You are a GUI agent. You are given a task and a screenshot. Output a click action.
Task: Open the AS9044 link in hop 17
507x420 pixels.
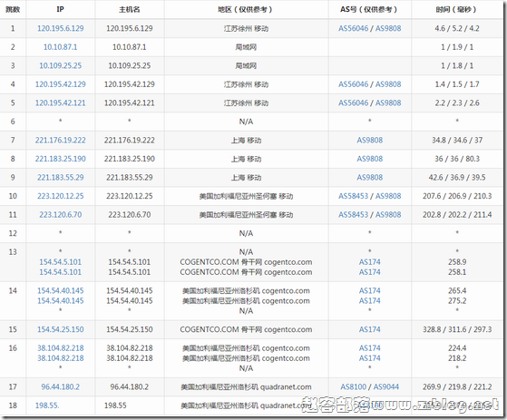coord(386,386)
